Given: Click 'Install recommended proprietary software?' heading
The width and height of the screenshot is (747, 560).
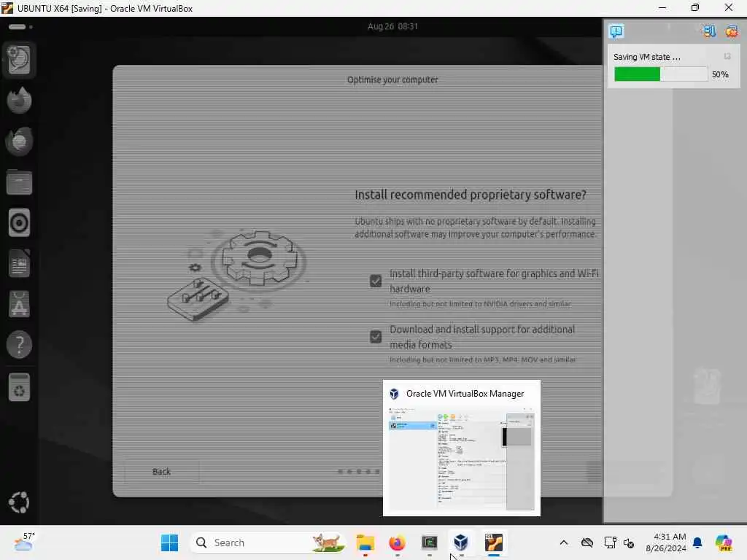Looking at the screenshot, I should pos(471,195).
